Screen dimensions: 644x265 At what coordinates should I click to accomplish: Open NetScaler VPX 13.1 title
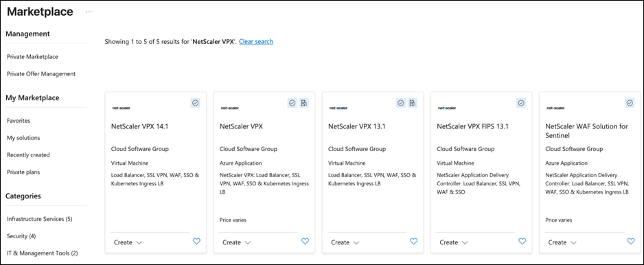(x=356, y=126)
